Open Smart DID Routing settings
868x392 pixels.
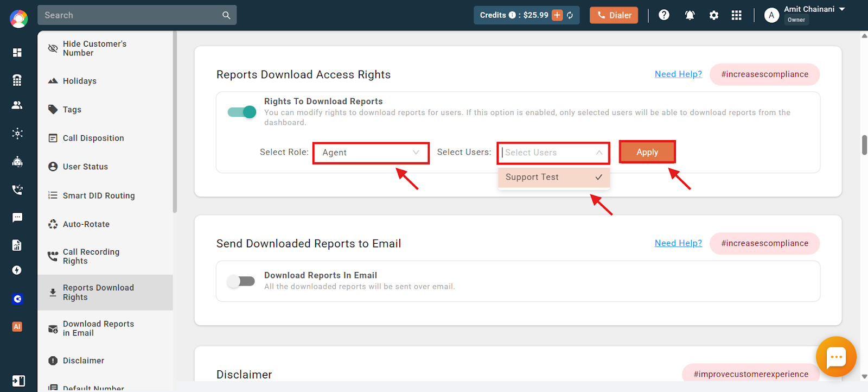(105, 195)
